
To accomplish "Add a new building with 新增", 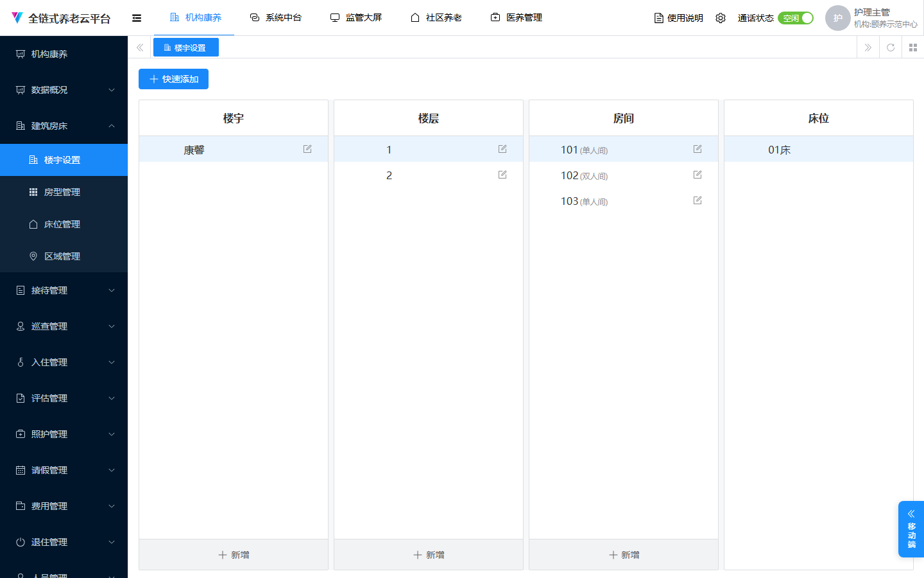I will (x=234, y=555).
